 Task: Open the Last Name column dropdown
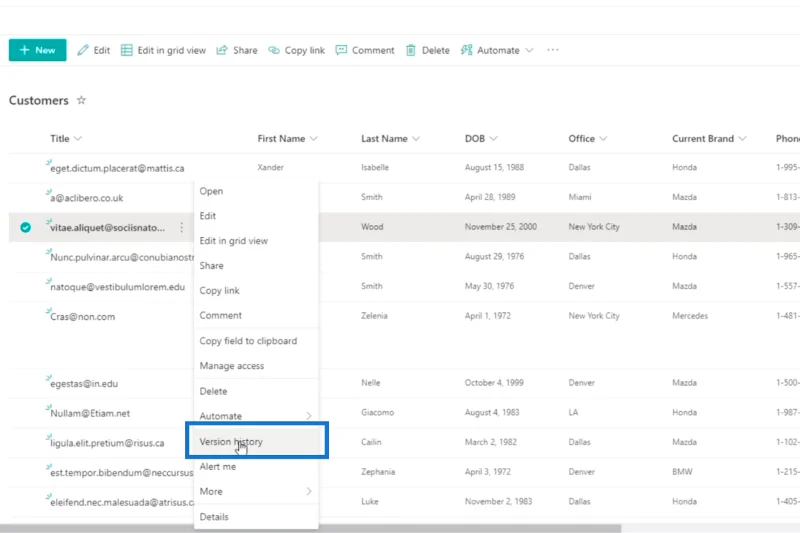point(416,139)
